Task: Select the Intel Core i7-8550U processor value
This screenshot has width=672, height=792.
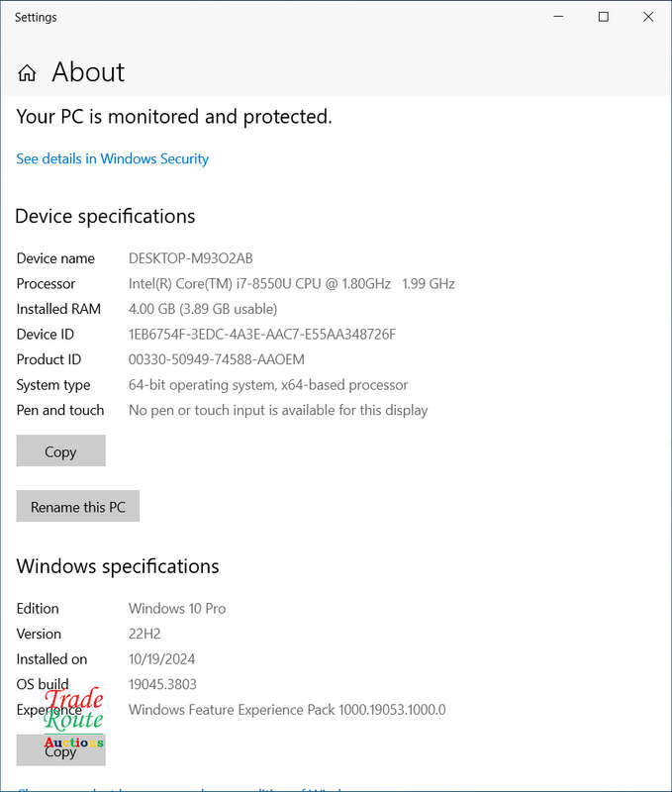Action: pyautogui.click(x=291, y=284)
